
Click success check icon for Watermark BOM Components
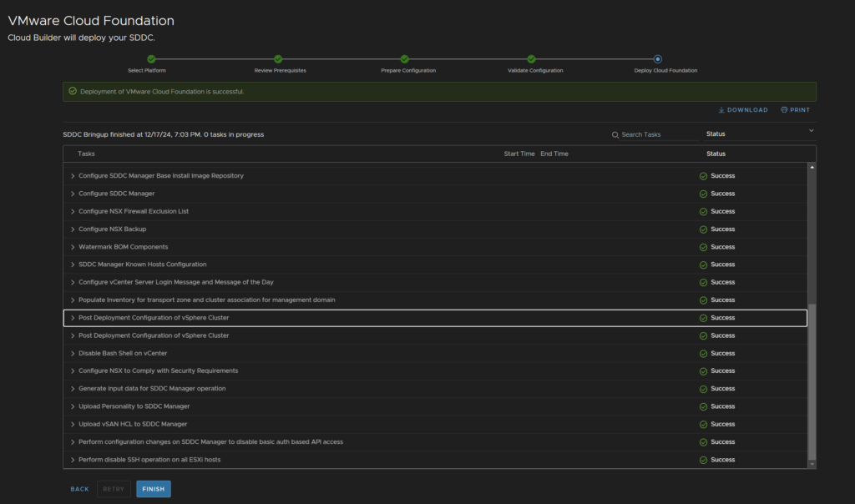(x=703, y=247)
